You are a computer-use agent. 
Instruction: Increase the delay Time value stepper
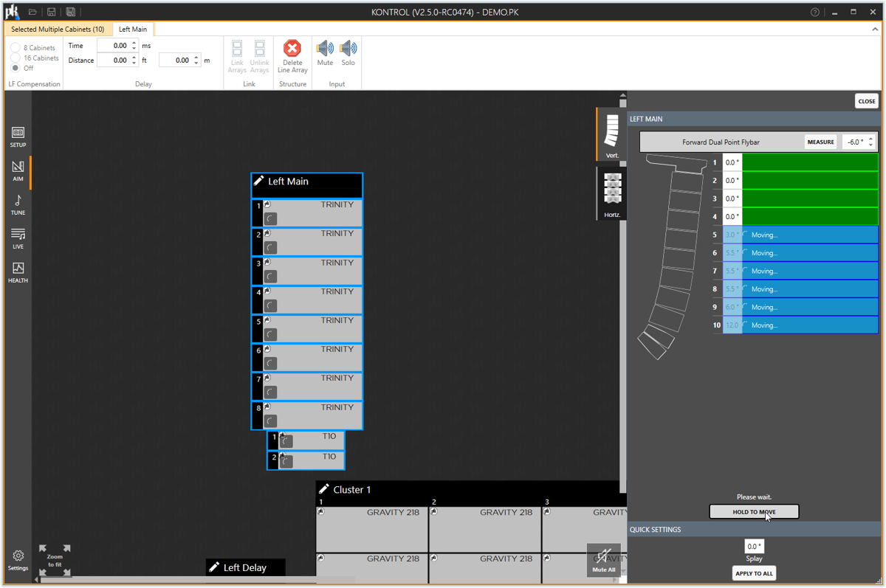pos(134,43)
